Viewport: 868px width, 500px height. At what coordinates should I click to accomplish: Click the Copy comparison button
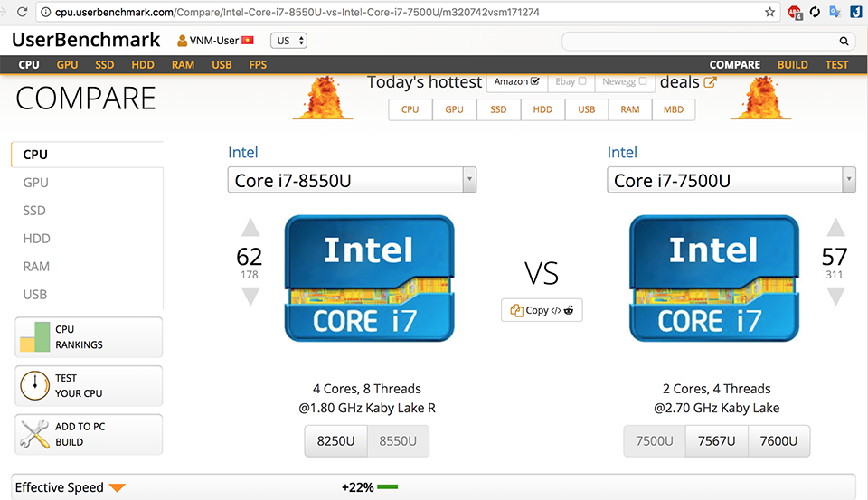[542, 310]
